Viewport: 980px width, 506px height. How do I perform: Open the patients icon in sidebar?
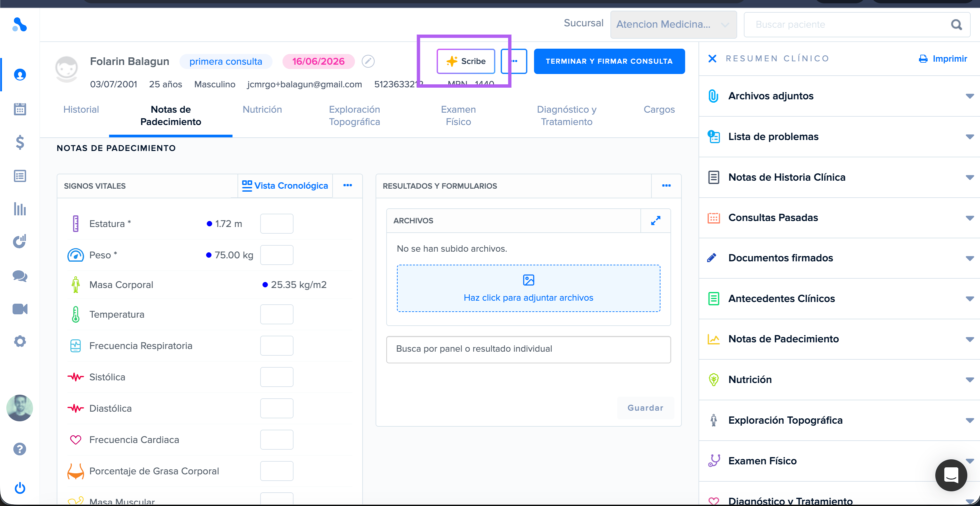[20, 75]
